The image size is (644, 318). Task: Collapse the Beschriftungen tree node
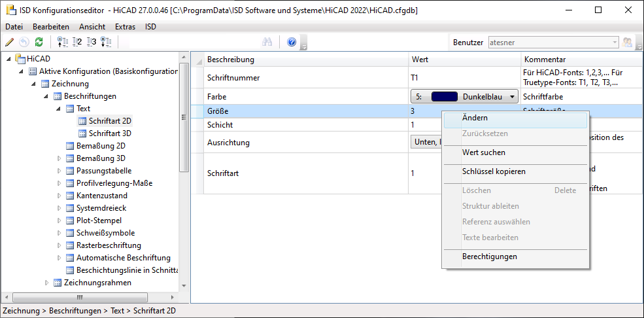46,97
